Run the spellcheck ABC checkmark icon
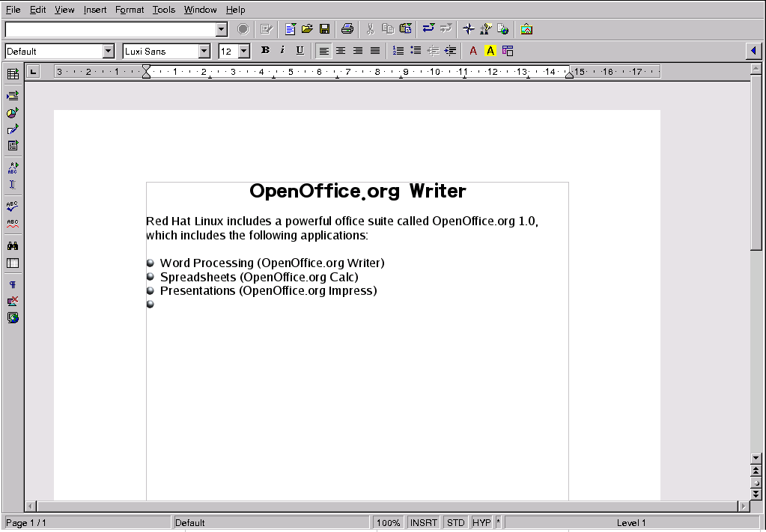The height and width of the screenshot is (532, 766). click(x=12, y=206)
